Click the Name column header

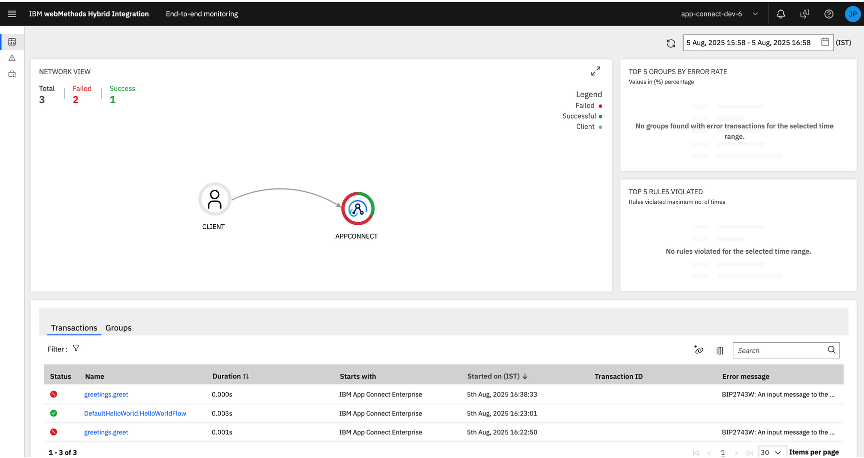point(95,376)
